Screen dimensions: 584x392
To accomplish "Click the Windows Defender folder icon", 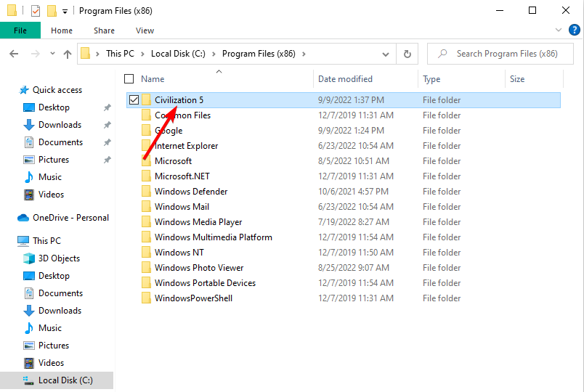I will [x=147, y=192].
